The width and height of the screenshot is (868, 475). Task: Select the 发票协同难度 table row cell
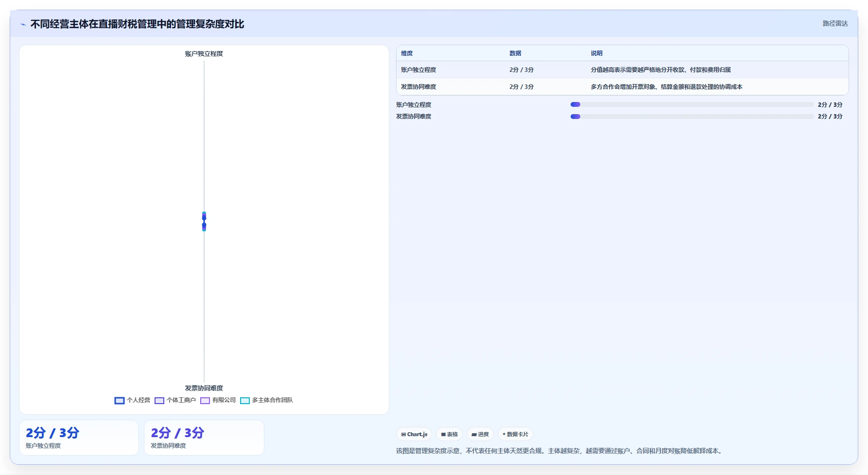(x=418, y=87)
